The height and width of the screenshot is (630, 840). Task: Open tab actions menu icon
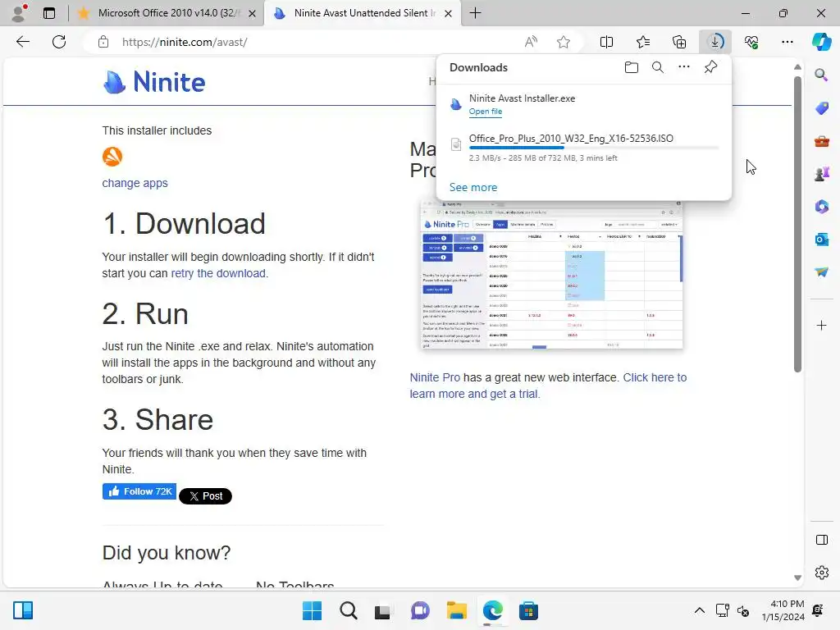tap(49, 13)
